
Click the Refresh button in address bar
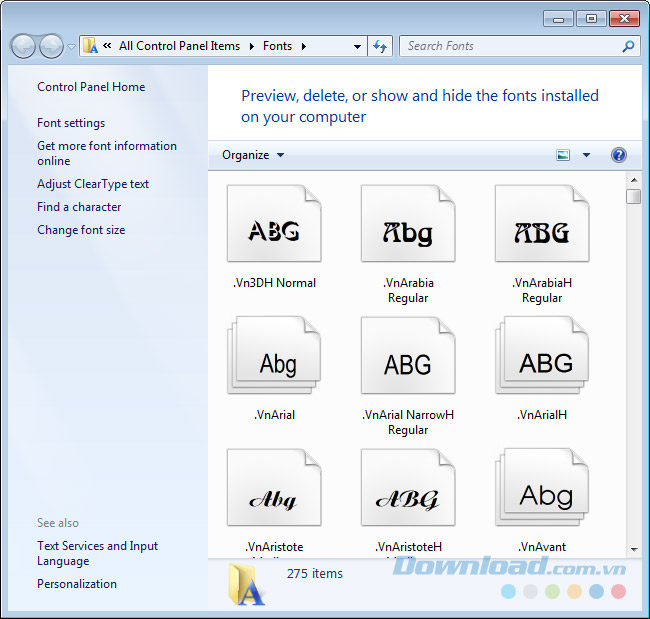point(380,46)
